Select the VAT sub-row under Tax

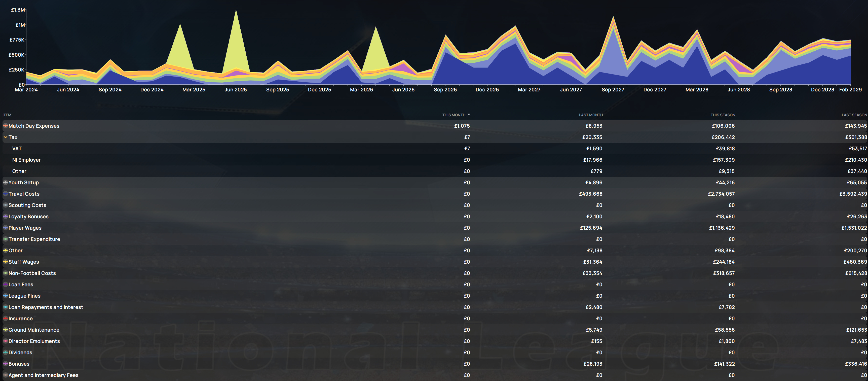tap(17, 149)
